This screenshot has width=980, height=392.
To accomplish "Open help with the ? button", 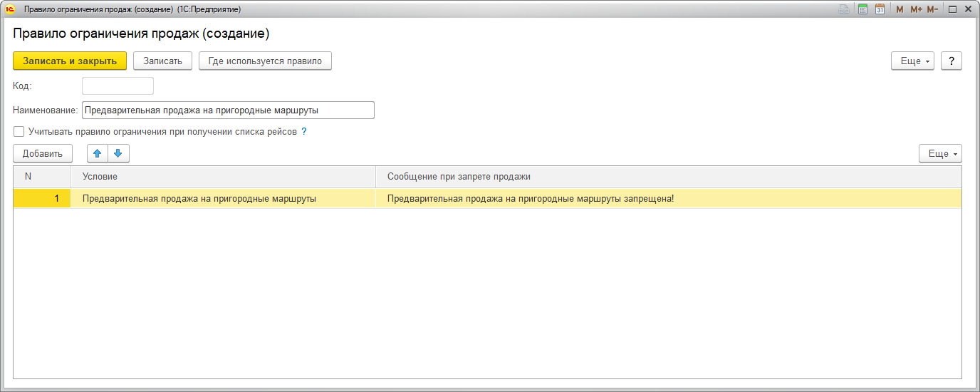I will click(x=952, y=61).
